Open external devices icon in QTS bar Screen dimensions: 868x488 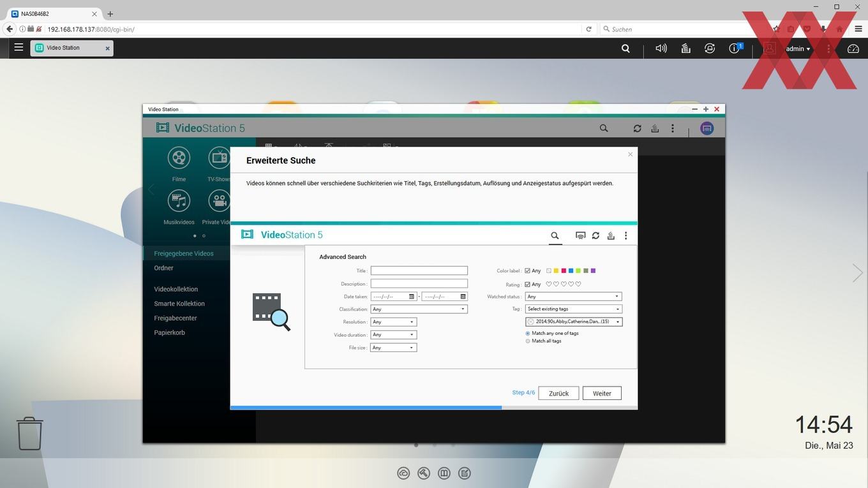point(710,48)
